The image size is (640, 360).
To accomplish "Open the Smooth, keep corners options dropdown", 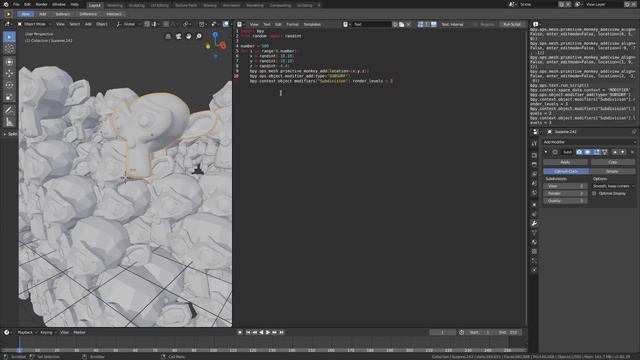I will 613,186.
